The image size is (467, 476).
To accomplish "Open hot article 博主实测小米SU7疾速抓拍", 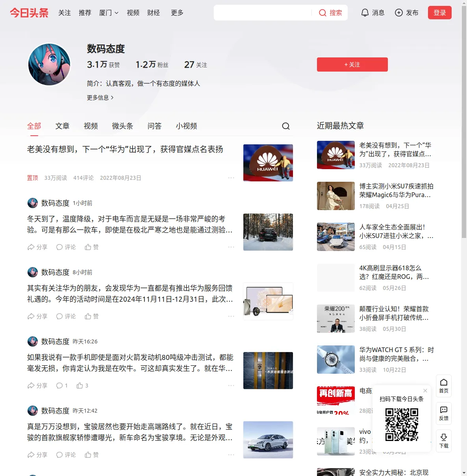I will click(396, 190).
